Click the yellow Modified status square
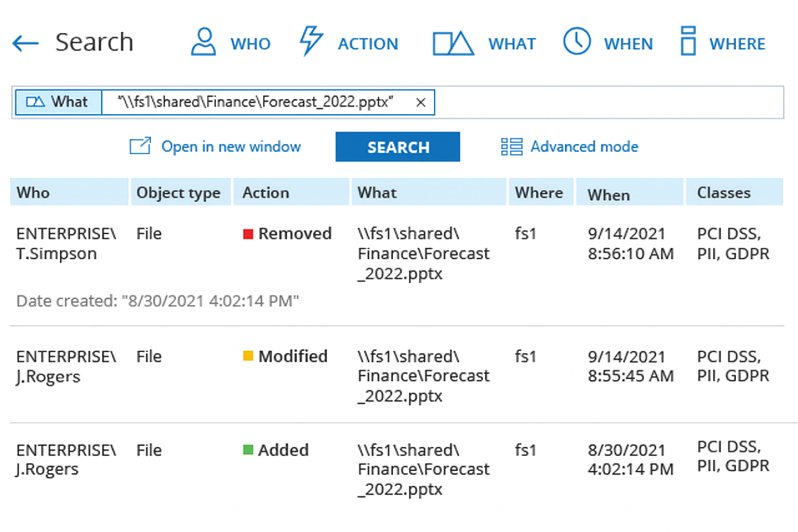Screen dimensions: 798x532 tap(248, 356)
